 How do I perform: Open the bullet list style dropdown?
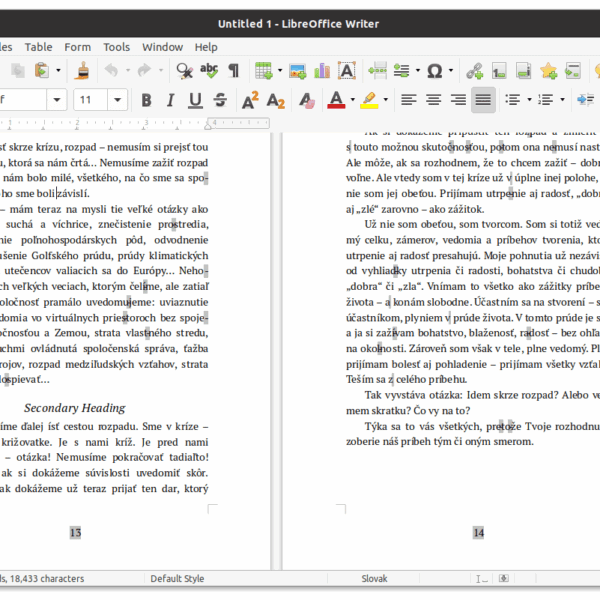(x=529, y=100)
